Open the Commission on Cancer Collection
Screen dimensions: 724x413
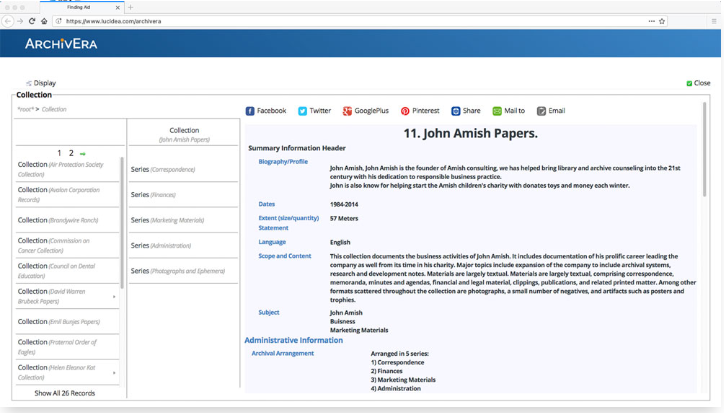point(67,245)
